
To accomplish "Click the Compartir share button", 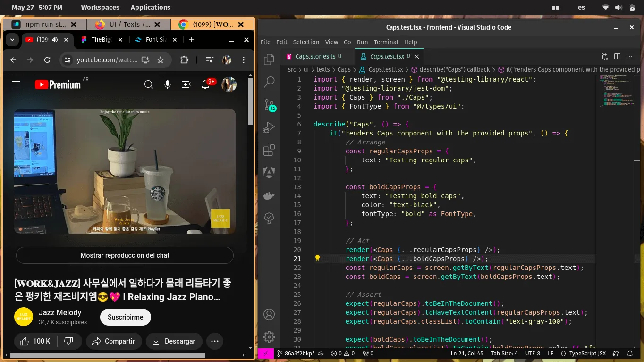I will click(x=114, y=341).
